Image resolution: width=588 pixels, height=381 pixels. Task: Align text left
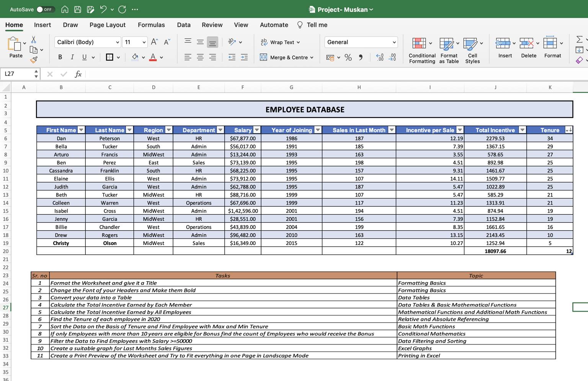coord(188,57)
